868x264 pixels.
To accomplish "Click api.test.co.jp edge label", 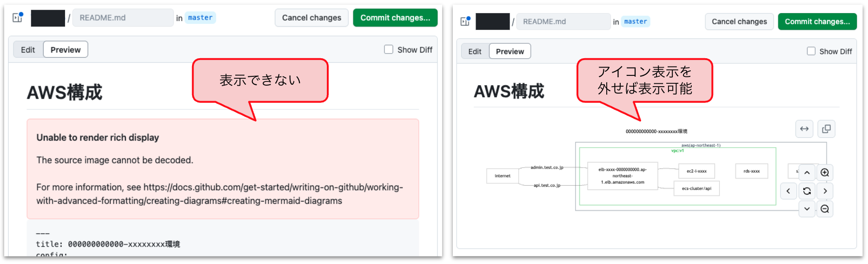I will tap(547, 185).
